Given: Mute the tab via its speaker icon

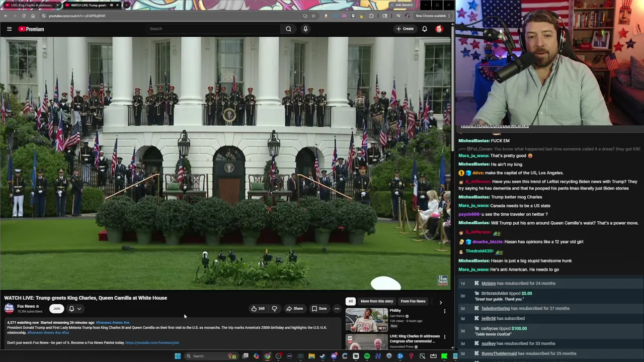Looking at the screenshot, I should pos(111,5).
